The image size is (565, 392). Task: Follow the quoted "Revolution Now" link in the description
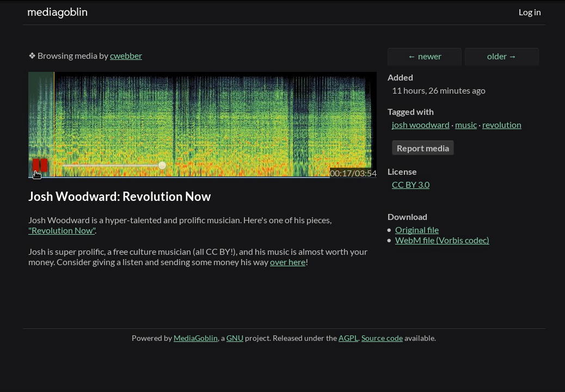click(62, 231)
